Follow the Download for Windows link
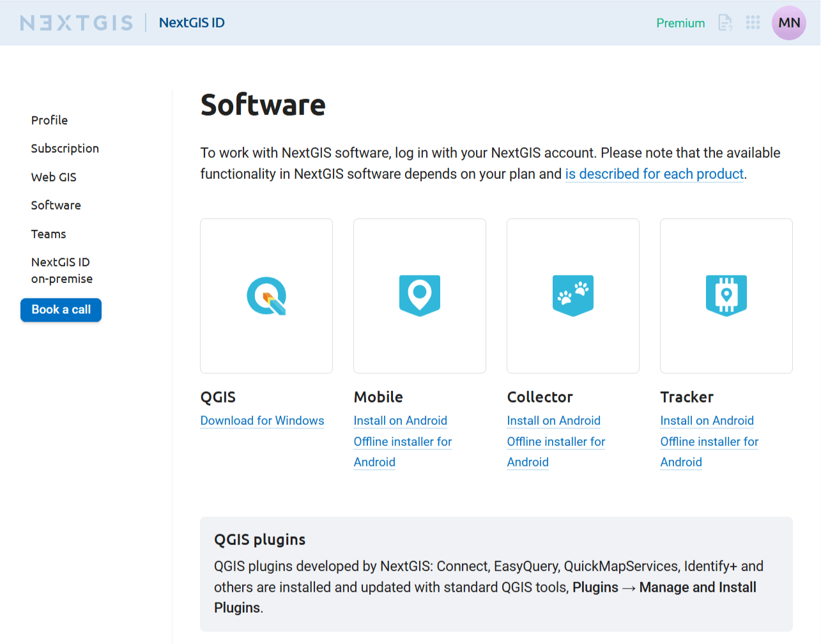This screenshot has width=821, height=644. [262, 420]
